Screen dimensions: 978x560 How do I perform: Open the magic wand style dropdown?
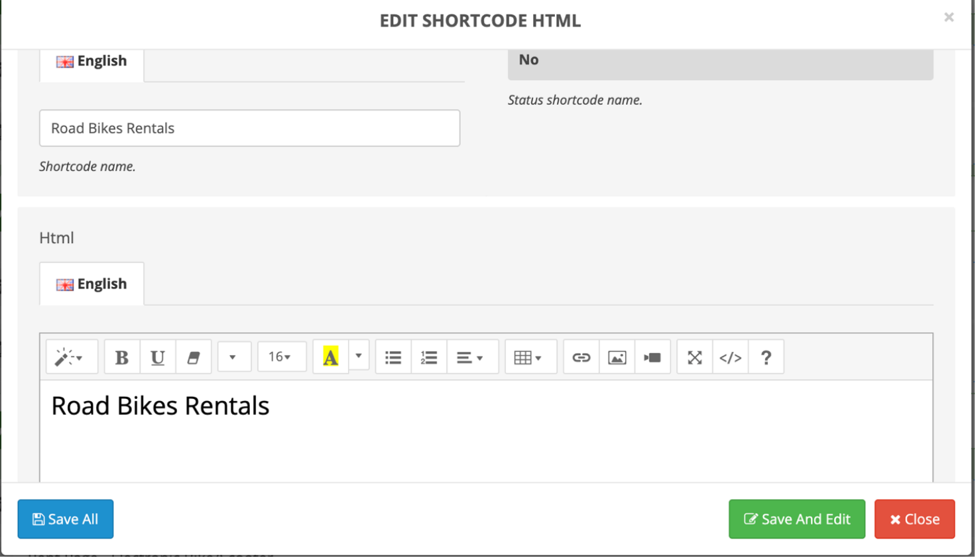70,358
